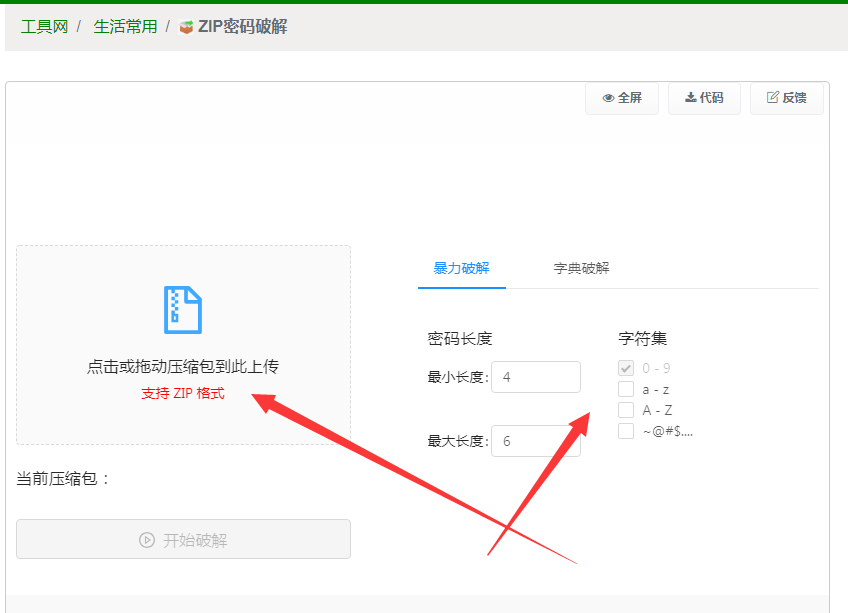Click inside the 最小长度 input field
The width and height of the screenshot is (848, 613).
coord(536,377)
